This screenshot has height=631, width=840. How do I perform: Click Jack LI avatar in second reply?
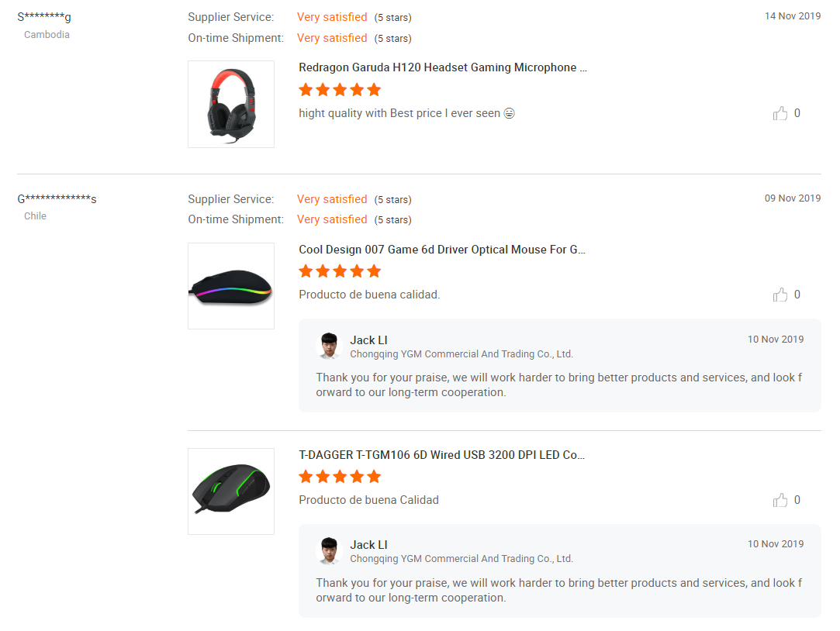point(330,550)
